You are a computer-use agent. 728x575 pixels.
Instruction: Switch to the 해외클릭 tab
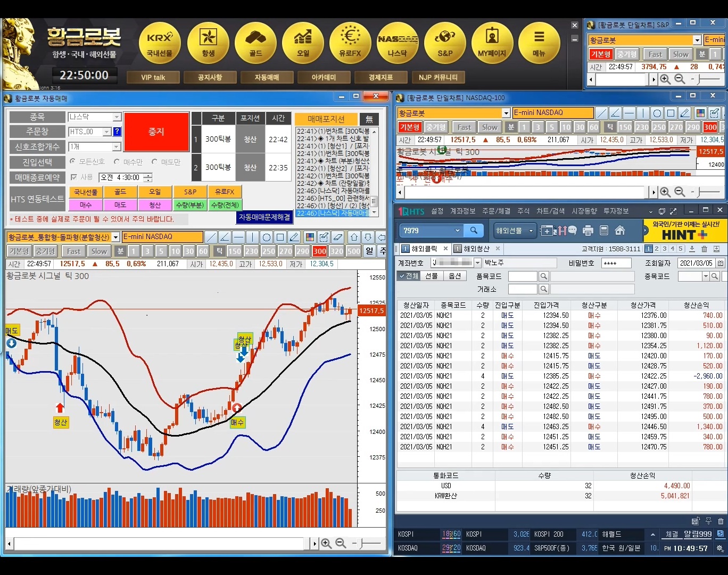pos(424,249)
